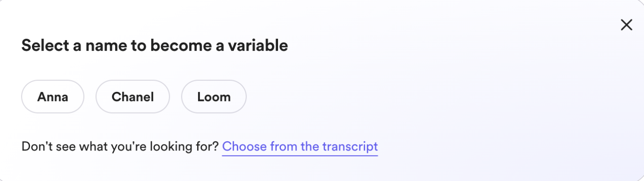Viewport: 644px width, 181px height.
Task: Choose Chanel as the variable name
Action: pos(133,97)
